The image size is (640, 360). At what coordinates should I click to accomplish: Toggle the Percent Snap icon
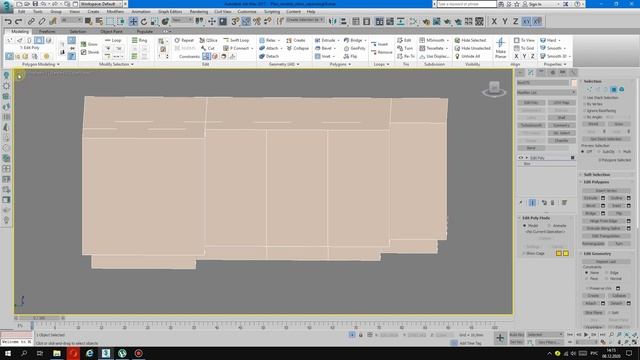(x=257, y=21)
